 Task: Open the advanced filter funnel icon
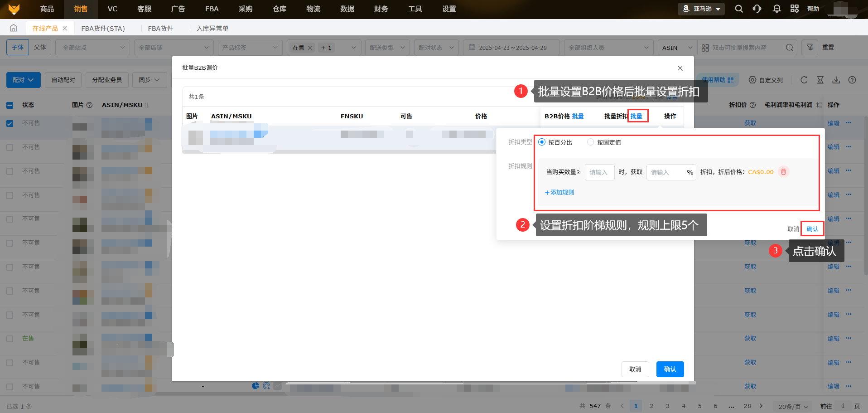click(810, 47)
